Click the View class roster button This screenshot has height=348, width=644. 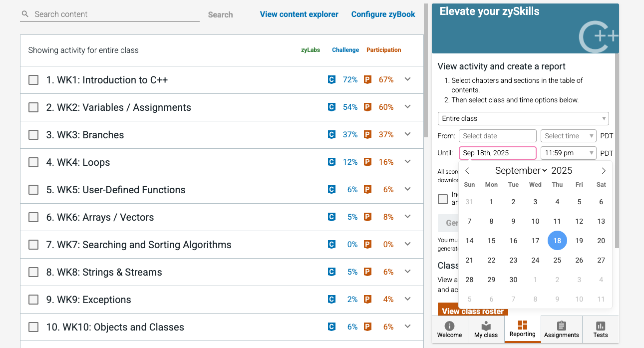[x=473, y=310]
